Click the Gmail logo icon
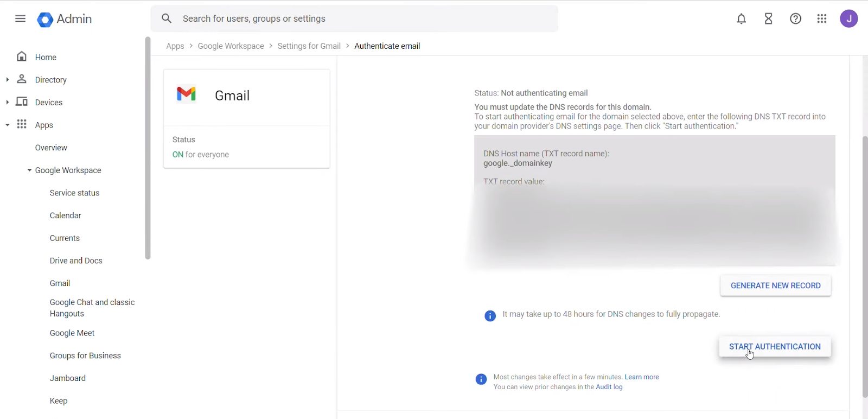Screen dimensions: 868x419 (x=186, y=94)
